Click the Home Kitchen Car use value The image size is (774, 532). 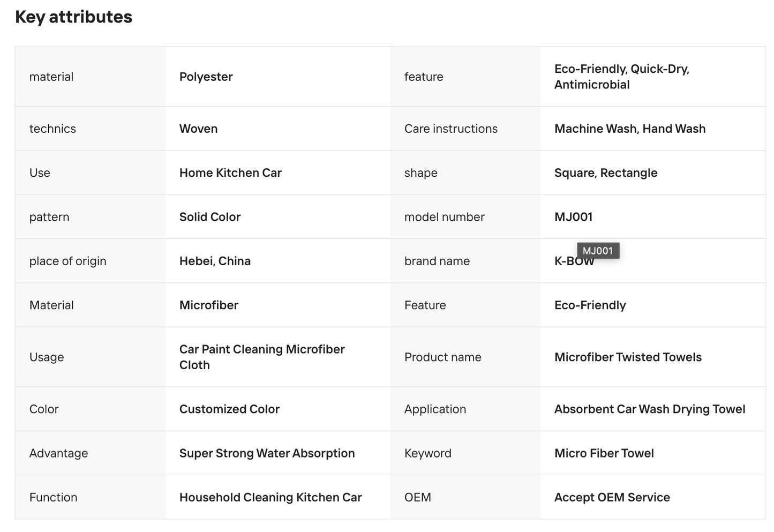[x=230, y=173]
